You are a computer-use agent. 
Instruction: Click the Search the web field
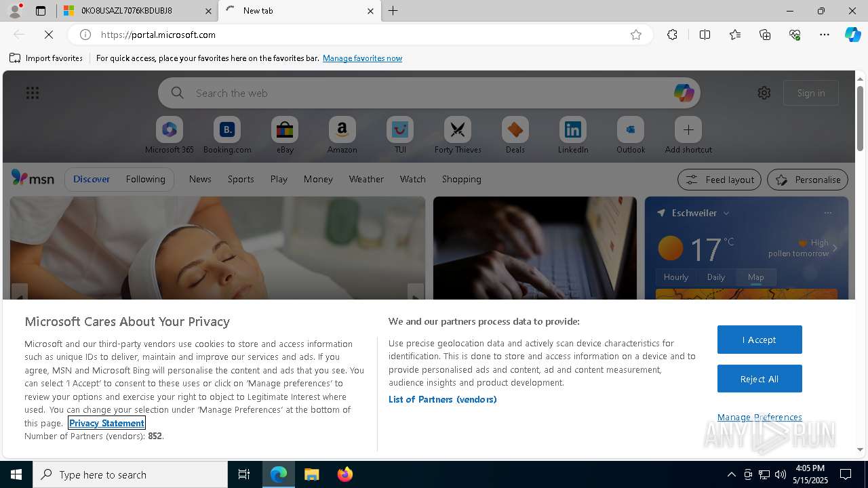pyautogui.click(x=429, y=93)
